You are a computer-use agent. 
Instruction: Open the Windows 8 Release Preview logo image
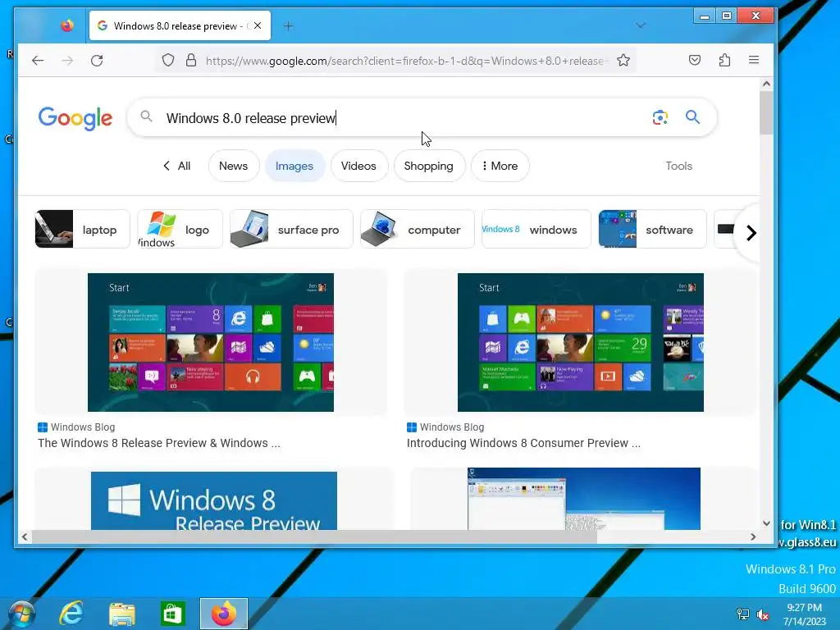(214, 500)
